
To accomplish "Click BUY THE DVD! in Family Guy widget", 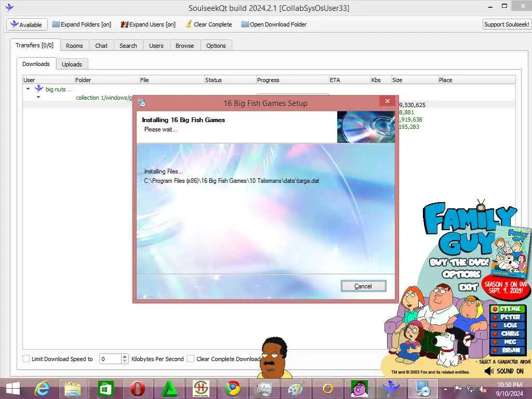I will coord(459,262).
